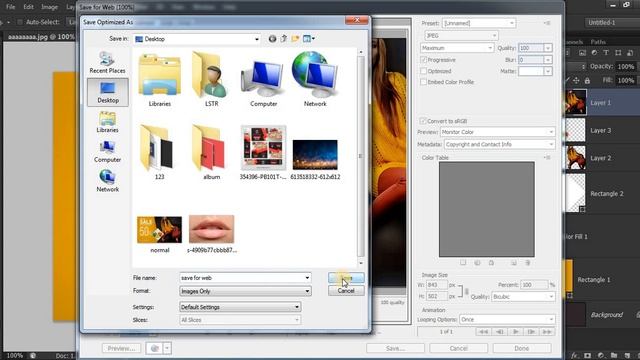Open the Libraries folder in the file list
Viewport: 640px width, 360px height.
point(160,80)
